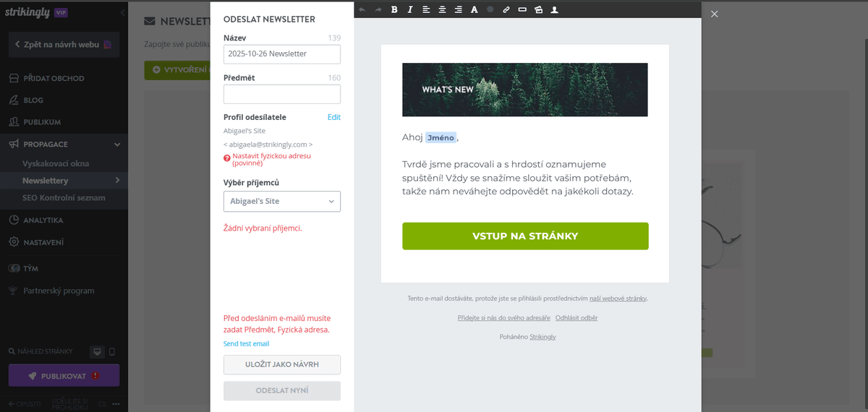Align text to the left
Image resolution: width=868 pixels, height=412 pixels.
[x=426, y=9]
